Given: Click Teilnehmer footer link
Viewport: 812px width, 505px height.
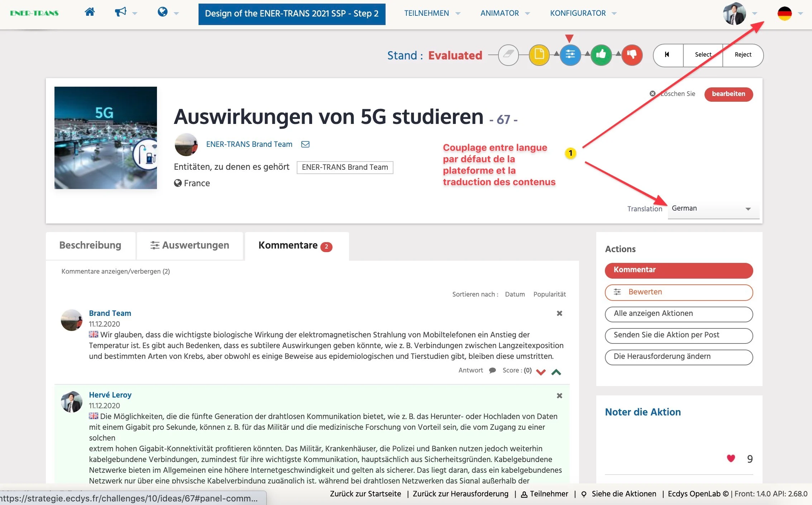Looking at the screenshot, I should tap(545, 494).
